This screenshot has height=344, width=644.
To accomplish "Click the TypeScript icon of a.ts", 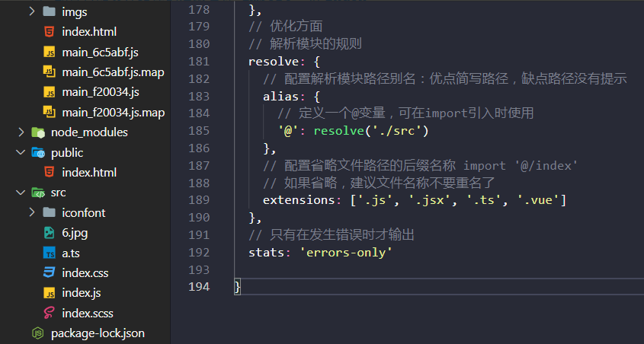I will 50,253.
